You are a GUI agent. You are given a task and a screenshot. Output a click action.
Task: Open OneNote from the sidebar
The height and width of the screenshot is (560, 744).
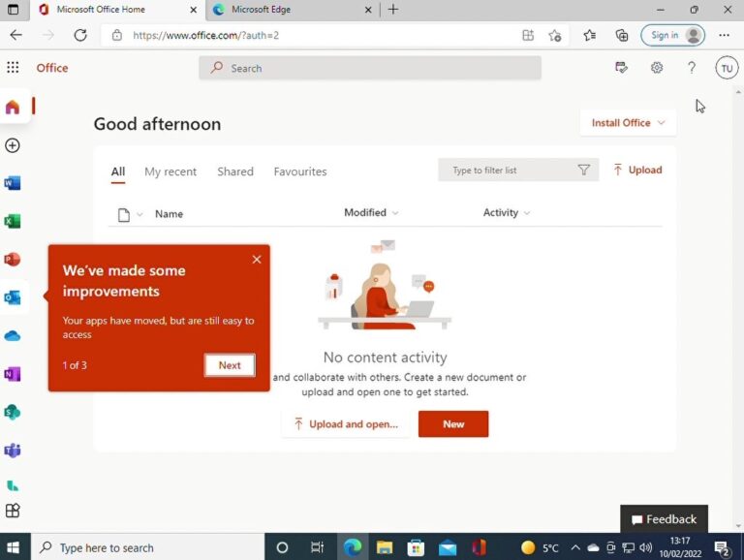13,374
